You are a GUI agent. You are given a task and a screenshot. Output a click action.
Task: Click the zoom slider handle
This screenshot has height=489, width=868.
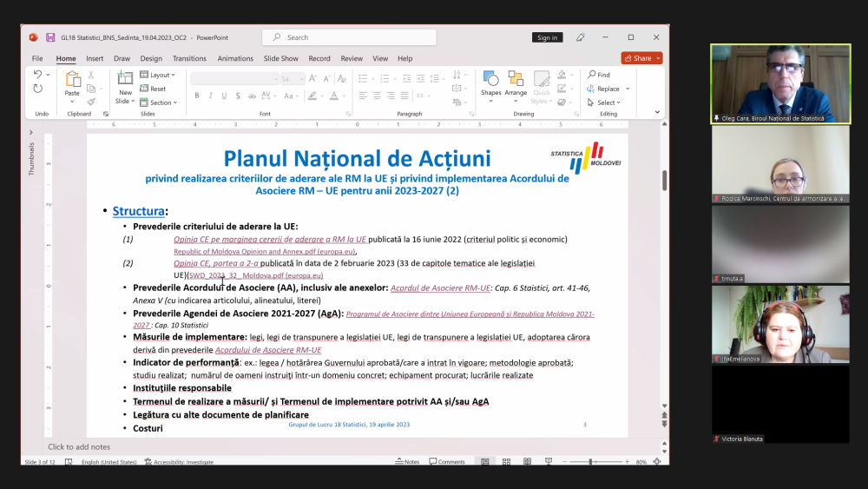[x=590, y=461]
